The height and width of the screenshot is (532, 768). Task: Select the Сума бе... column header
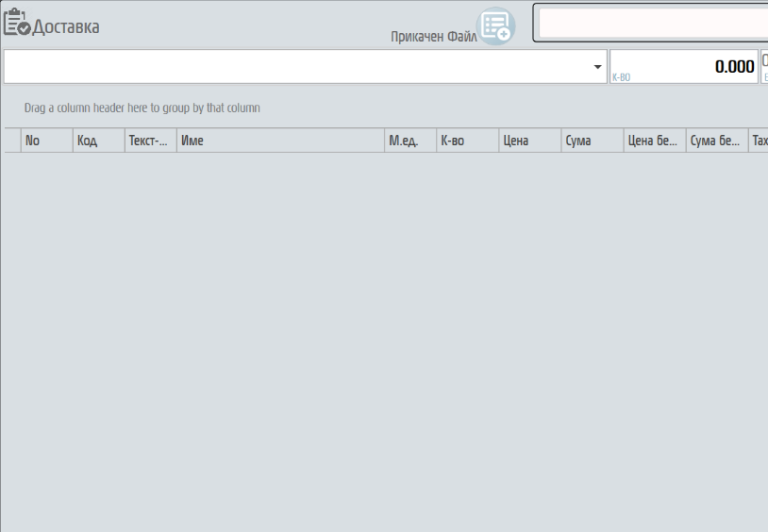click(x=716, y=141)
